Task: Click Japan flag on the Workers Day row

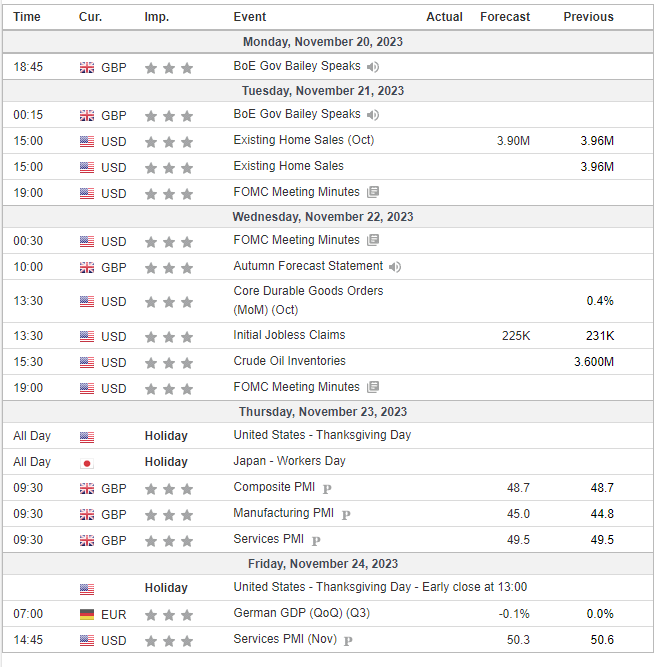Action: coord(87,463)
